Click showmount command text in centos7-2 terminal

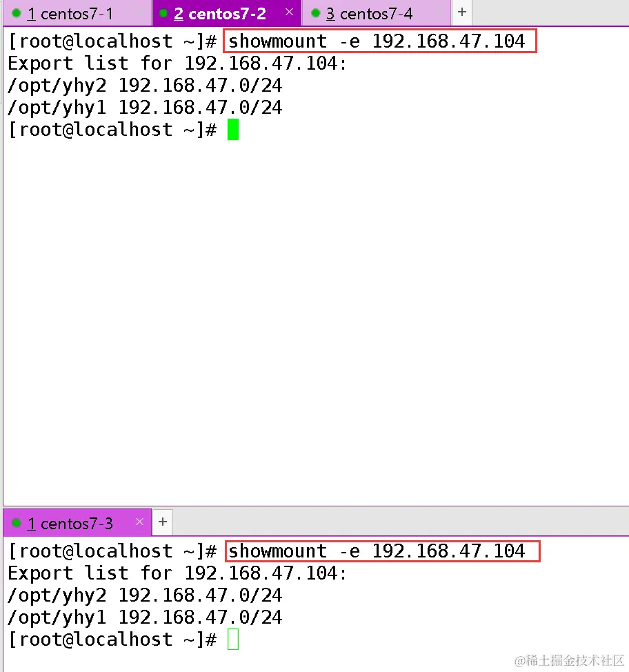pos(377,41)
